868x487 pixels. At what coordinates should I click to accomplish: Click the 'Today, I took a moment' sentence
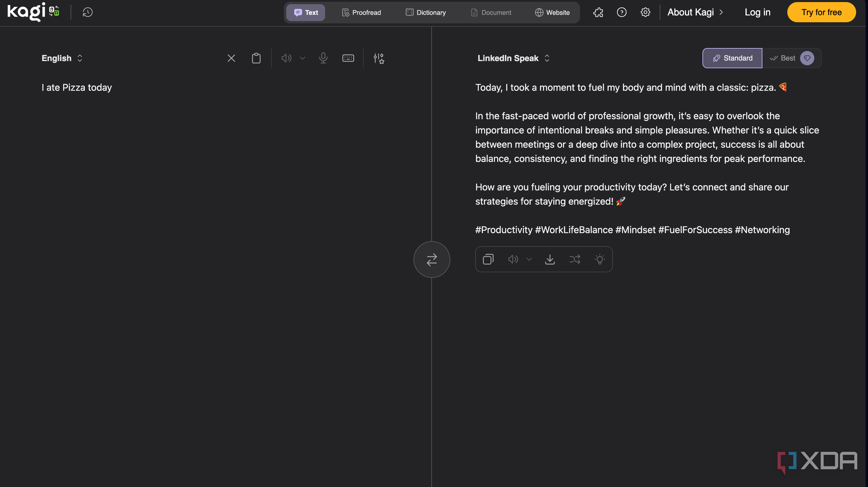pos(631,87)
